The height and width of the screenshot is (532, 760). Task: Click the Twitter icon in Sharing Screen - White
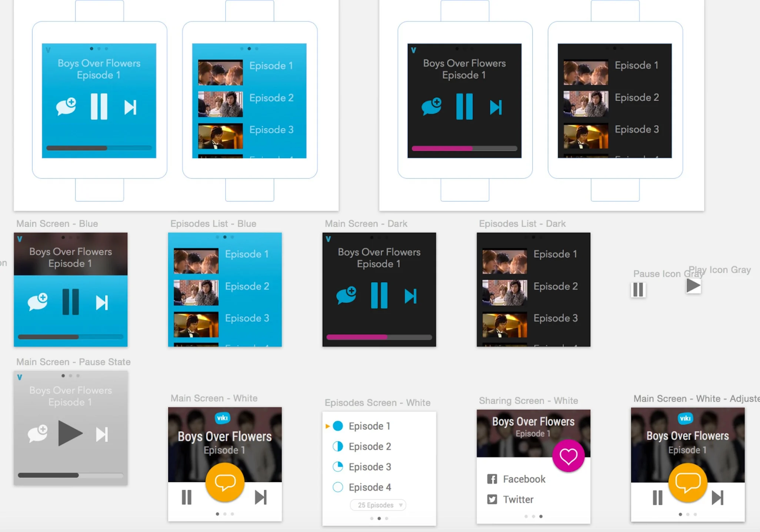point(492,499)
